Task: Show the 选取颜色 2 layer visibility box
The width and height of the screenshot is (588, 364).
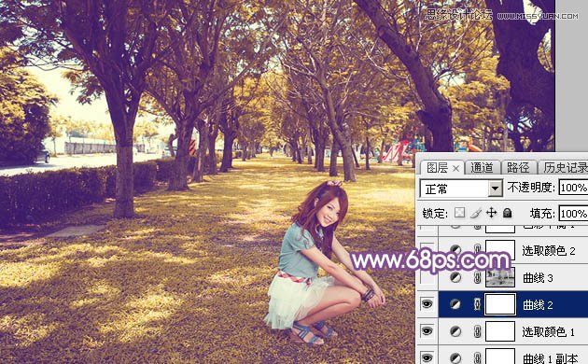Action: pos(427,250)
